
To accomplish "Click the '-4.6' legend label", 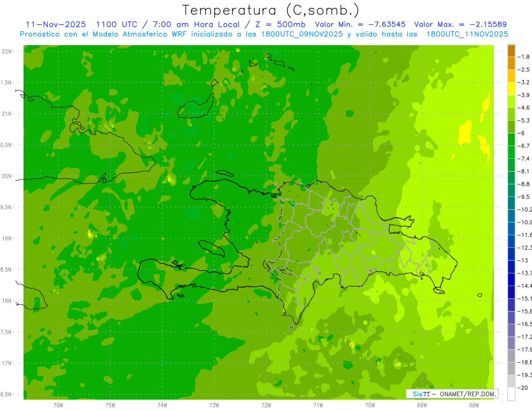I will point(524,108).
